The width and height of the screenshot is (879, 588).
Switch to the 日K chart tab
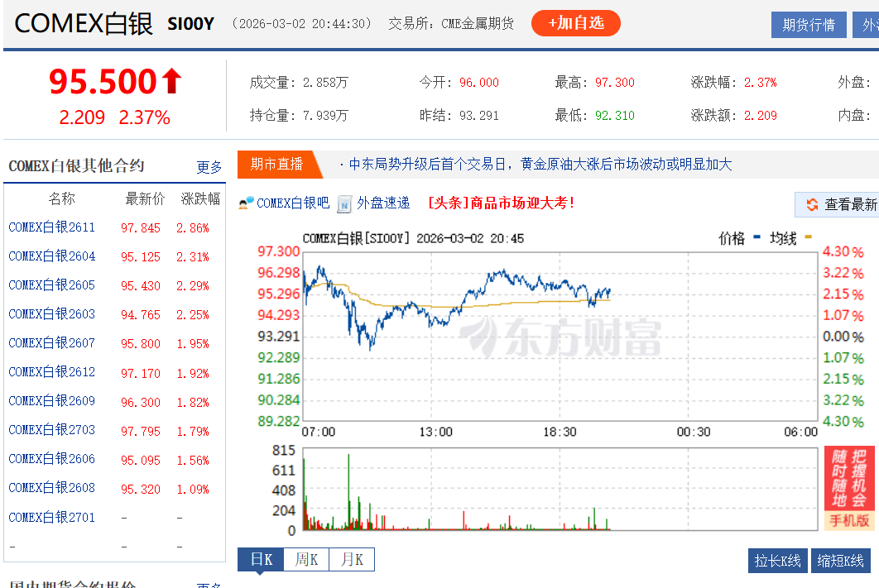click(x=261, y=560)
